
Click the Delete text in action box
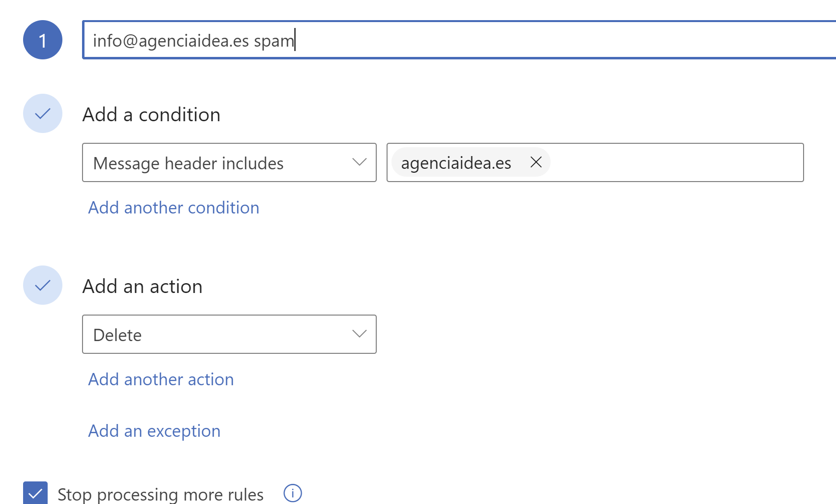(117, 335)
